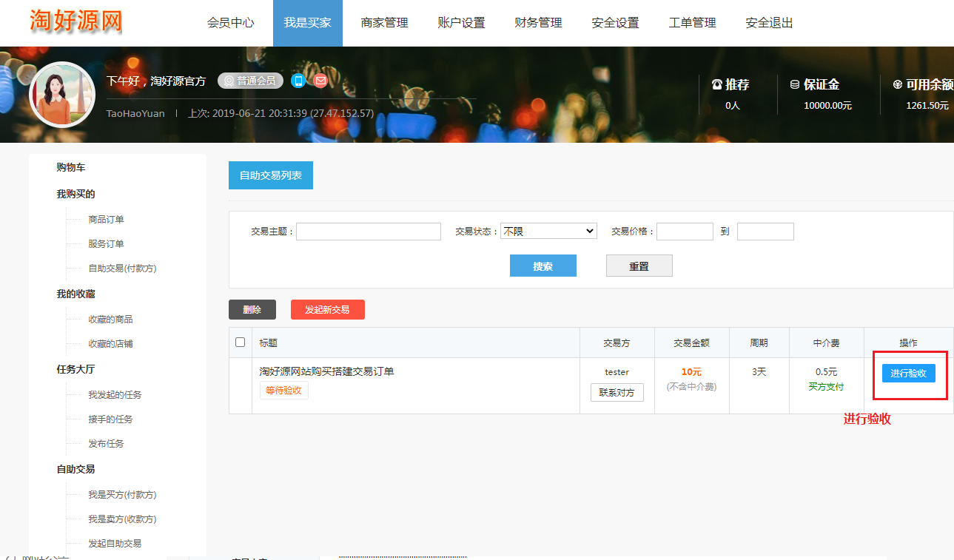
Task: Click the user avatar profile picture
Action: [x=62, y=95]
